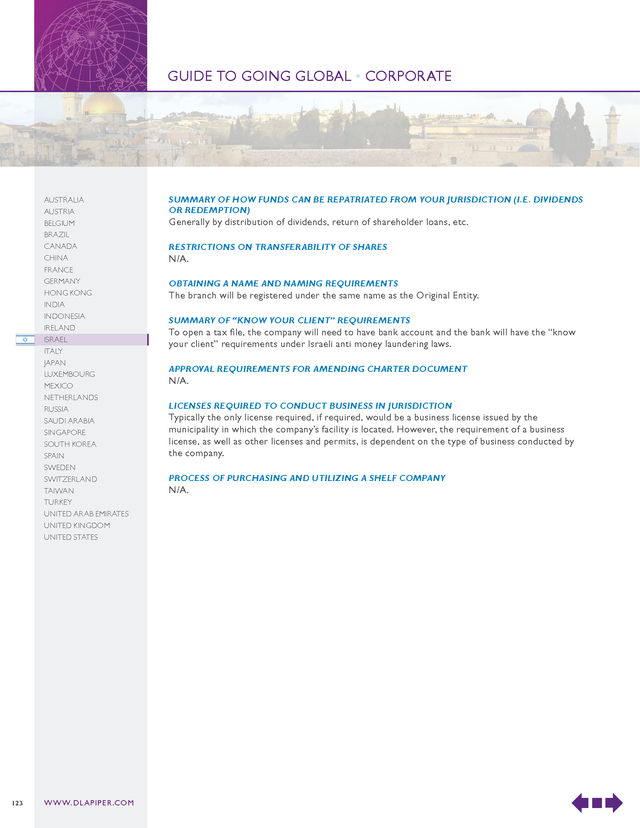Viewport: 640px width, 828px height.
Task: Navigate to Germany section
Action: pyautogui.click(x=62, y=281)
